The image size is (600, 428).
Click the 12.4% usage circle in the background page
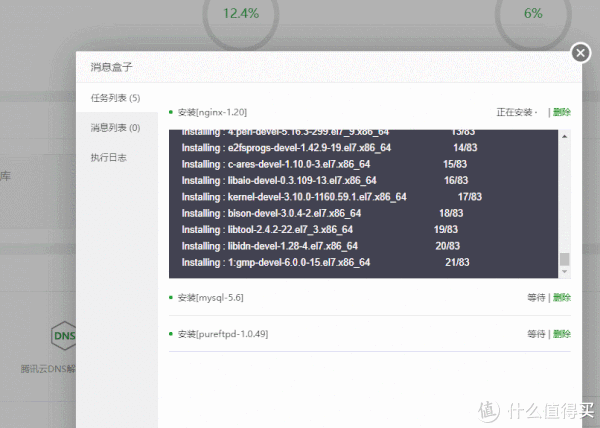[x=241, y=14]
